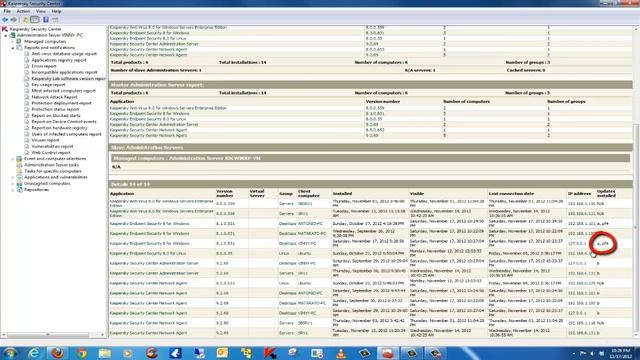Click the ANTONIO-PC link in Endpoint Security row
Viewport: 640px width, 360px height.
point(310,224)
